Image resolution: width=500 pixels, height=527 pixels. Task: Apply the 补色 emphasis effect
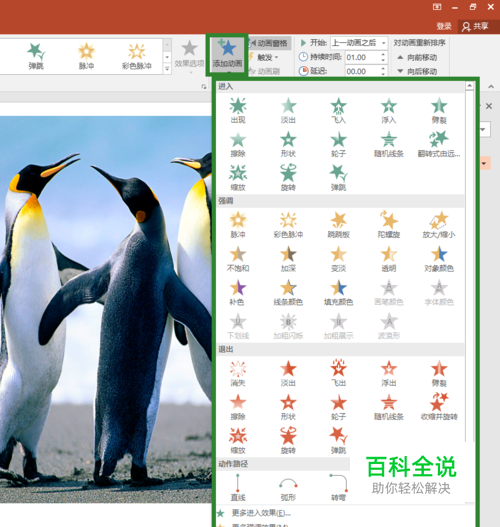238,293
